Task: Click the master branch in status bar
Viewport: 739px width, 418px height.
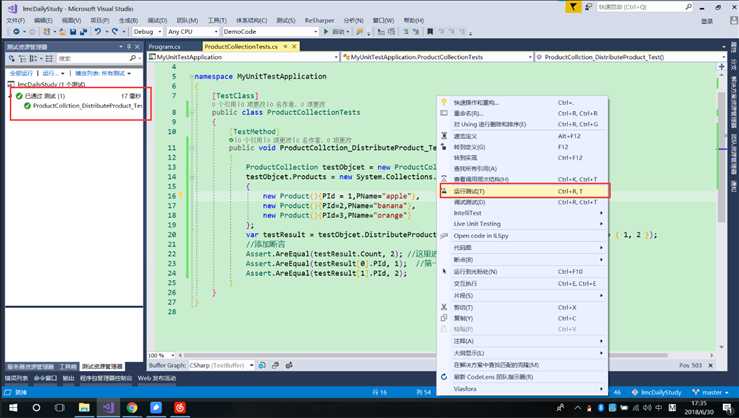Action: coord(711,392)
